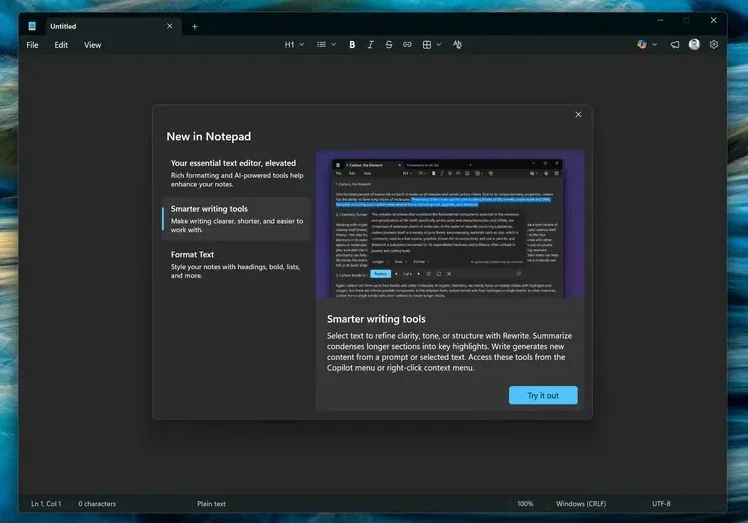Apply italic formatting

pos(370,44)
